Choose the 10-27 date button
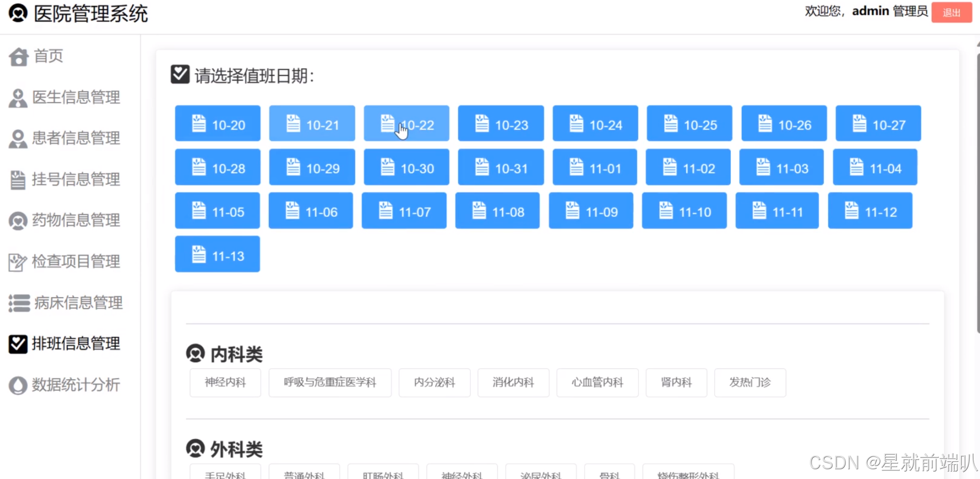The height and width of the screenshot is (479, 980). tap(878, 124)
